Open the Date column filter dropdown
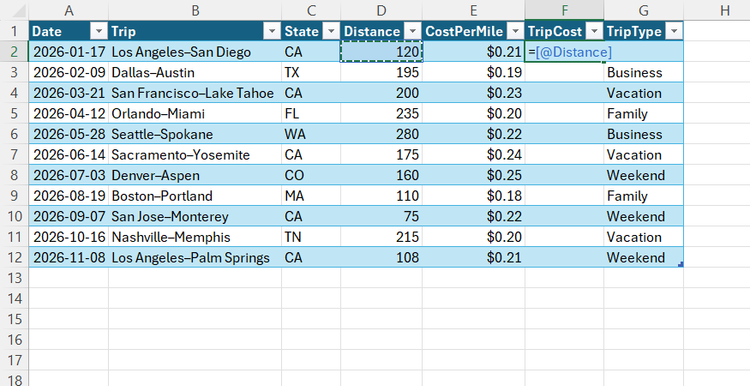The image size is (750, 386). click(x=99, y=32)
